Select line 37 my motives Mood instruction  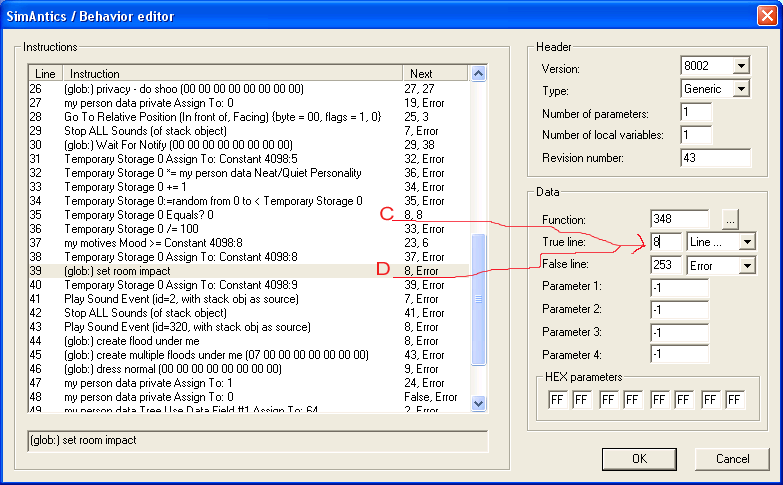coord(248,243)
